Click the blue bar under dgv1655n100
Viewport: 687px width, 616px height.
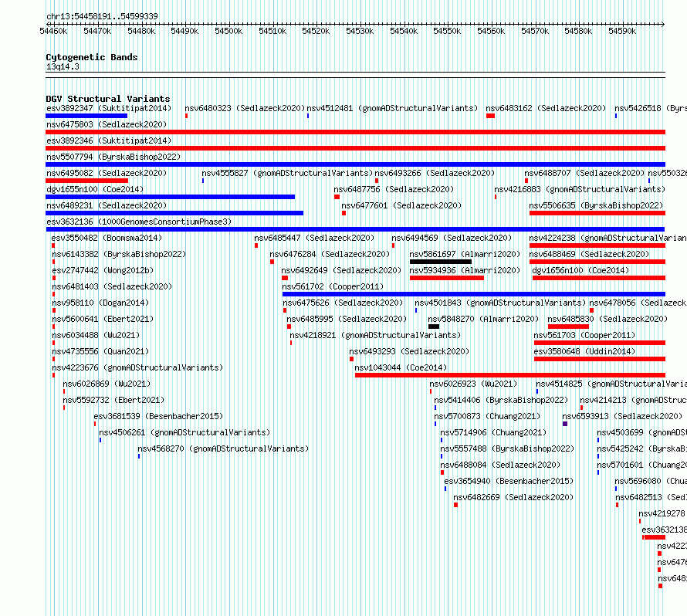click(170, 197)
